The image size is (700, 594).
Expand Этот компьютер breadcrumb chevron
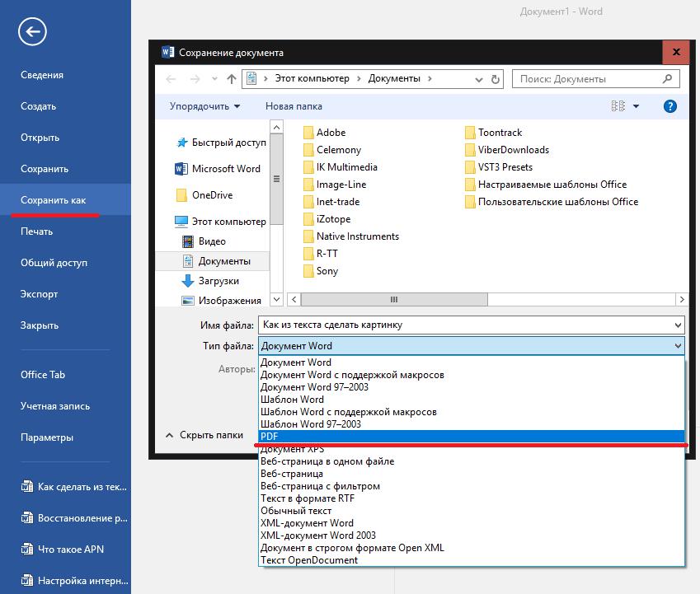click(359, 79)
